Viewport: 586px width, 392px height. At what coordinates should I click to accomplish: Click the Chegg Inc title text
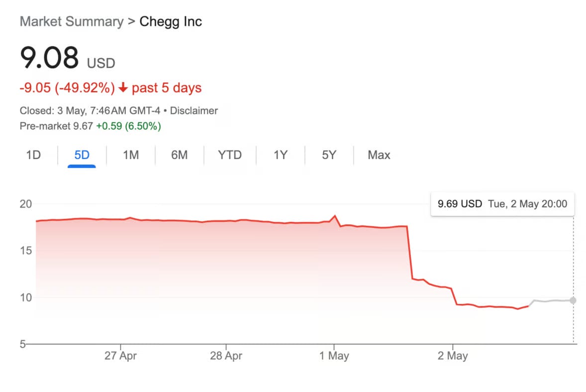171,21
